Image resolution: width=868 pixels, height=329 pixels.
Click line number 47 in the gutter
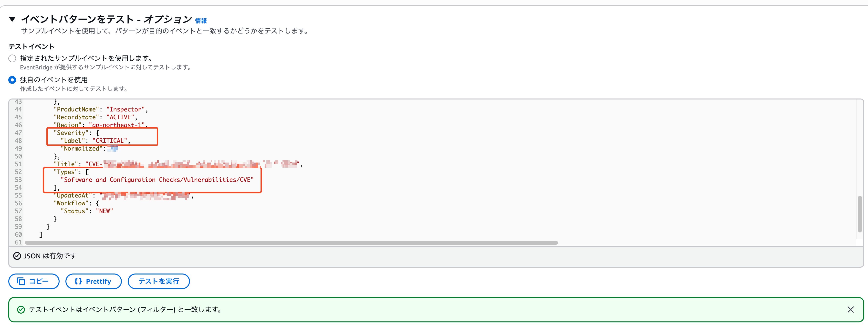[x=18, y=133]
